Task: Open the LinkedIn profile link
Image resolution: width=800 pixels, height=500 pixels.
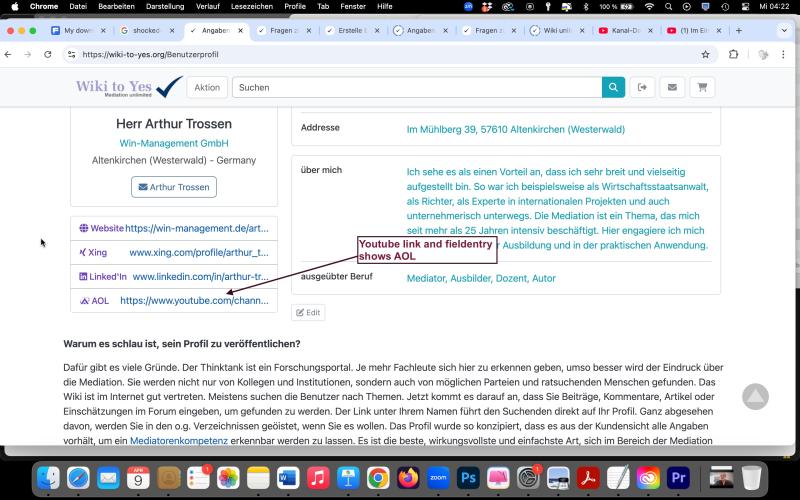Action: click(x=200, y=276)
